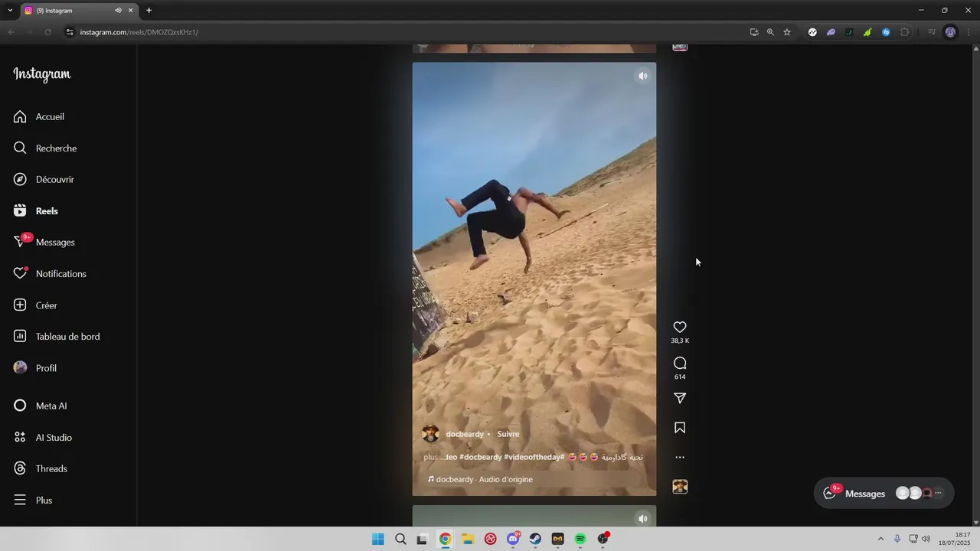Open the docbeardy Audio d'origine link

pos(480,479)
